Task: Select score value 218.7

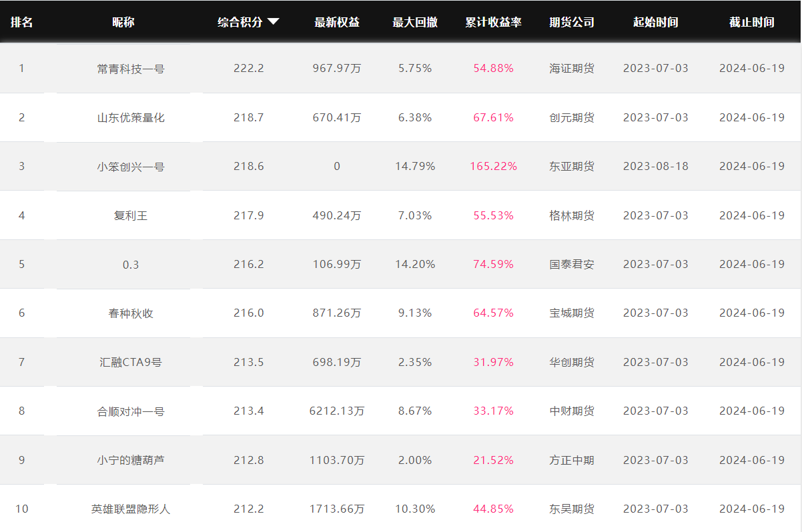Action: click(249, 117)
